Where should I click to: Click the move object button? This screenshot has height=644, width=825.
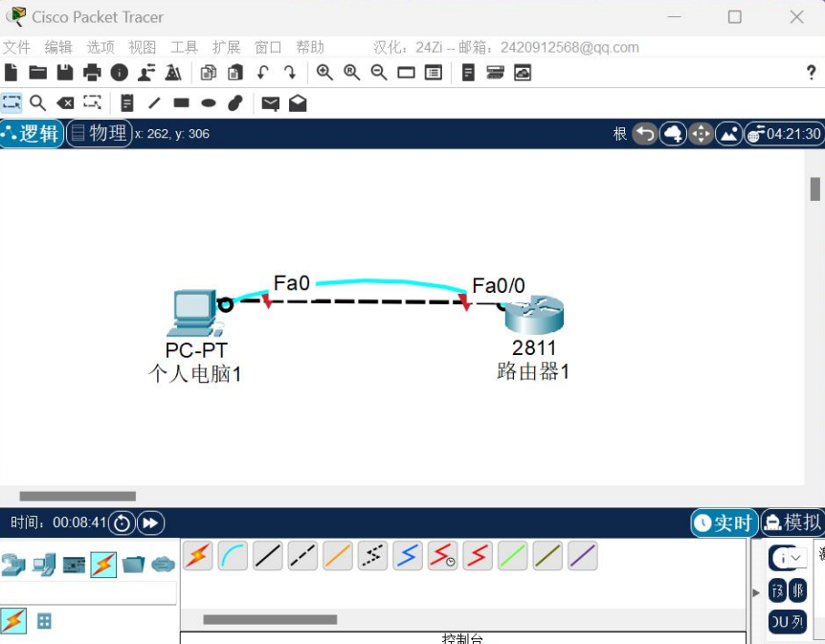click(702, 134)
